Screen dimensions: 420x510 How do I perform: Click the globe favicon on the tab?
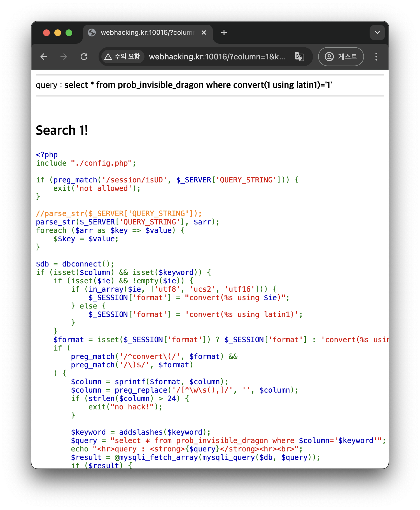click(92, 33)
